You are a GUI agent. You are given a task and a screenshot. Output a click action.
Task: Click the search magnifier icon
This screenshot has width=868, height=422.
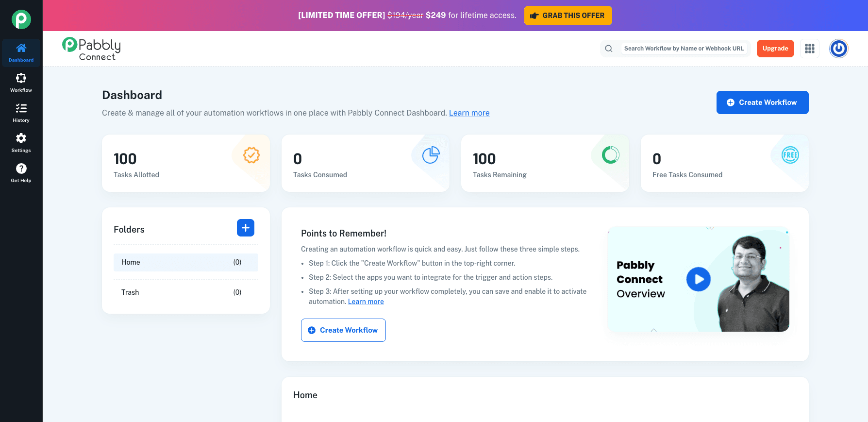click(x=609, y=49)
